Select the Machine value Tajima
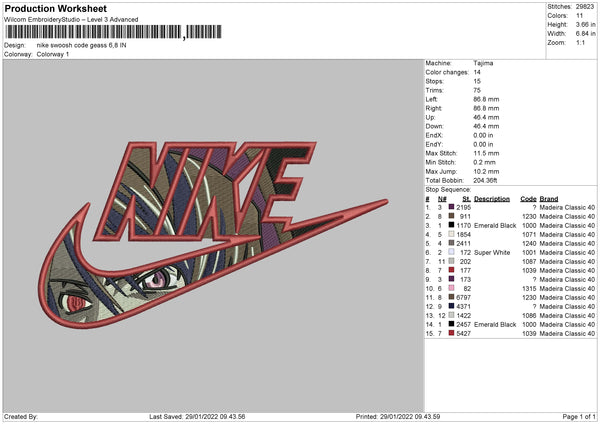Image resolution: width=600 pixels, height=424 pixels. pos(483,63)
